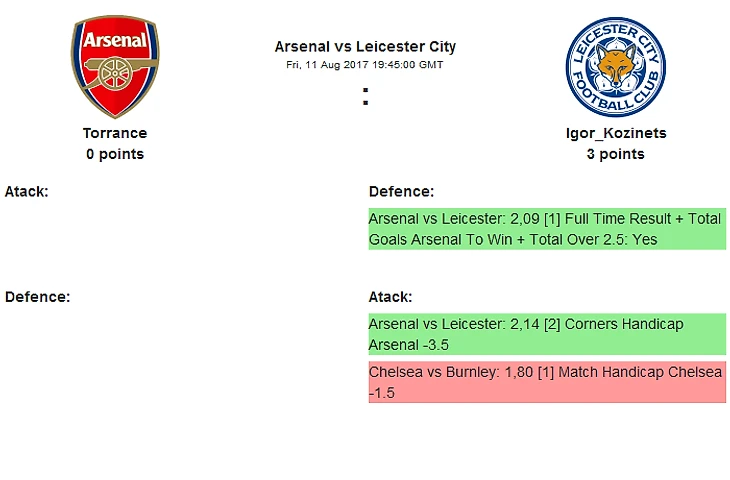Open the green Corners Handicap bet row
Viewport: 730px width, 480px height.
click(x=547, y=334)
